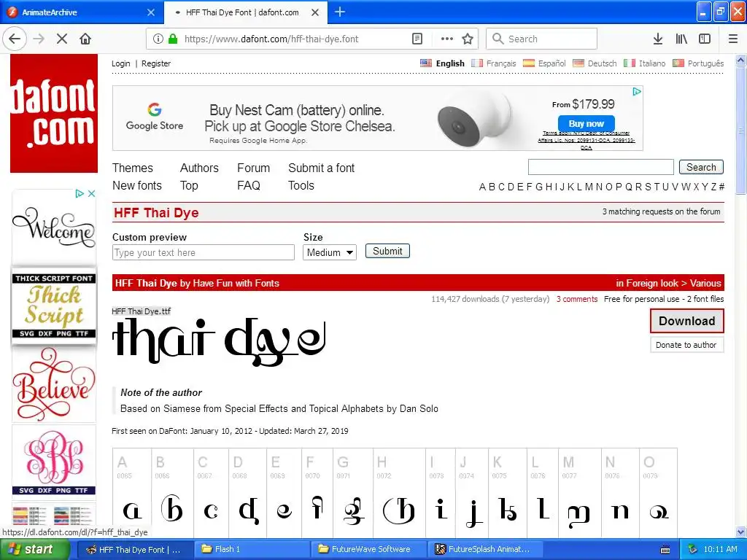
Task: Close the HFF Thai Dye tab
Action: point(315,12)
